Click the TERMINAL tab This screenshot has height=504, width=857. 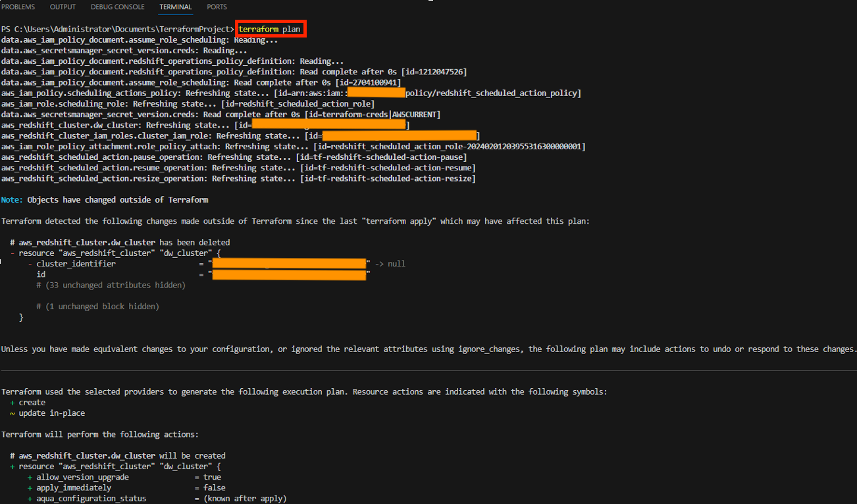176,7
